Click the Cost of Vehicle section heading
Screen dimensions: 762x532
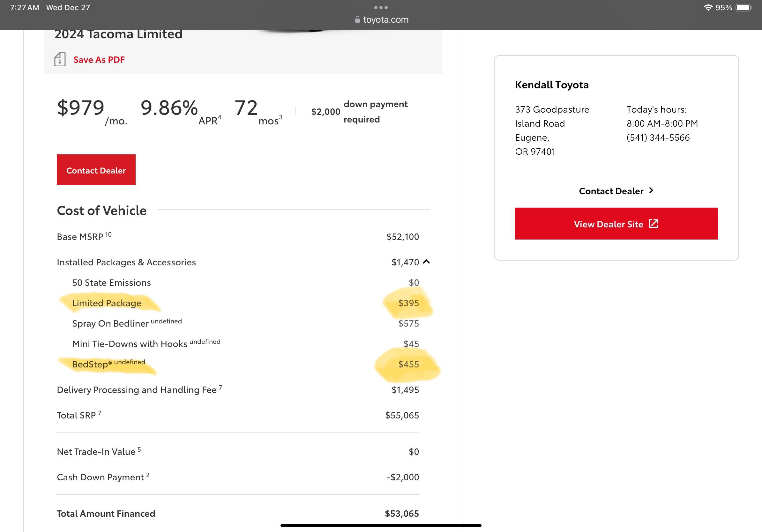[x=101, y=211]
